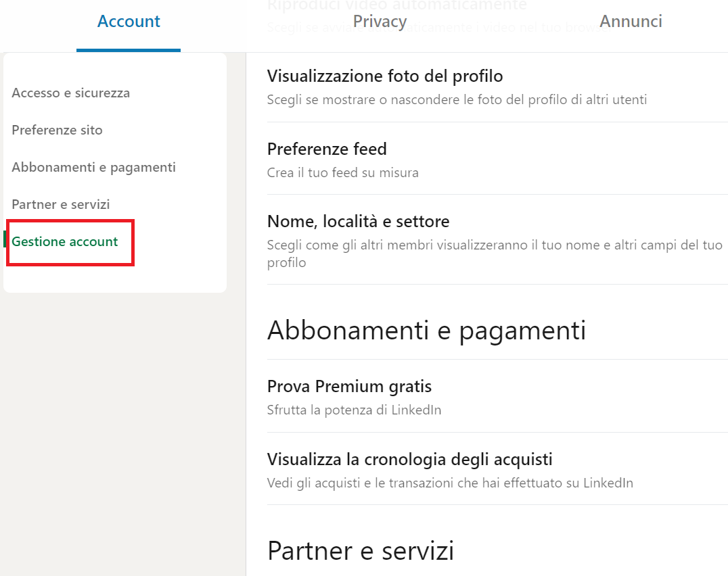Click the 'Vedi gli acquisti e le transazioni' description
The width and height of the screenshot is (728, 576).
[x=450, y=483]
